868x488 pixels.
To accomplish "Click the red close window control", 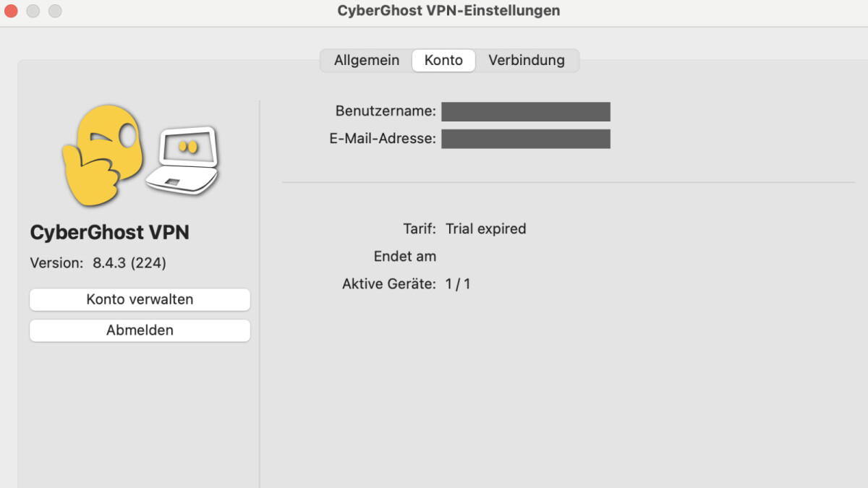I will 11,11.
